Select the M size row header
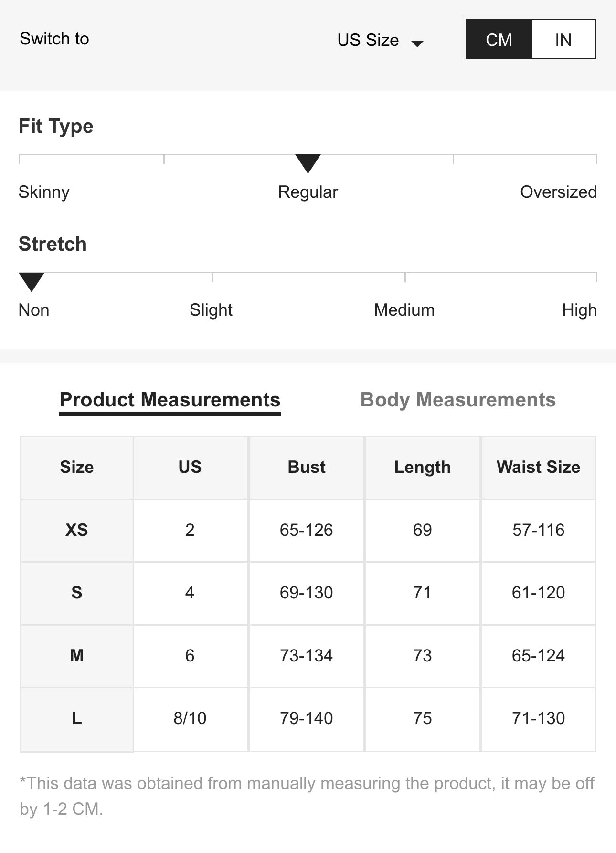This screenshot has height=853, width=616. pyautogui.click(x=77, y=656)
